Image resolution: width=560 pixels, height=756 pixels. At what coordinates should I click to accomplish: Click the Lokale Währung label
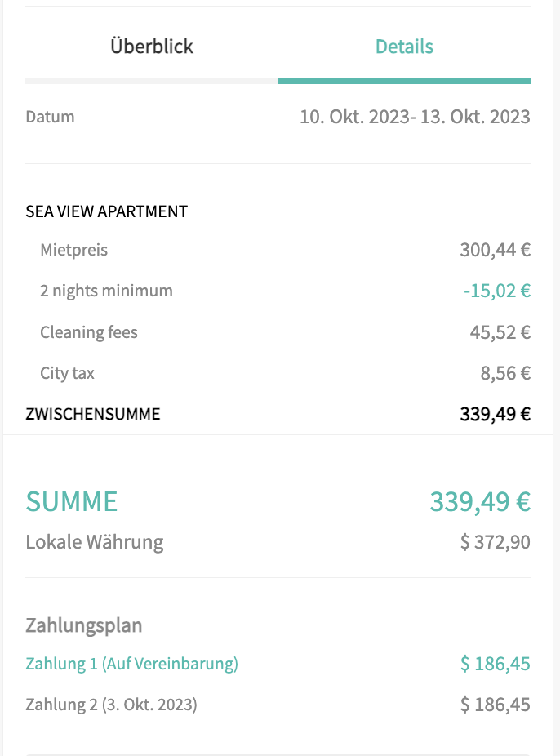point(95,541)
